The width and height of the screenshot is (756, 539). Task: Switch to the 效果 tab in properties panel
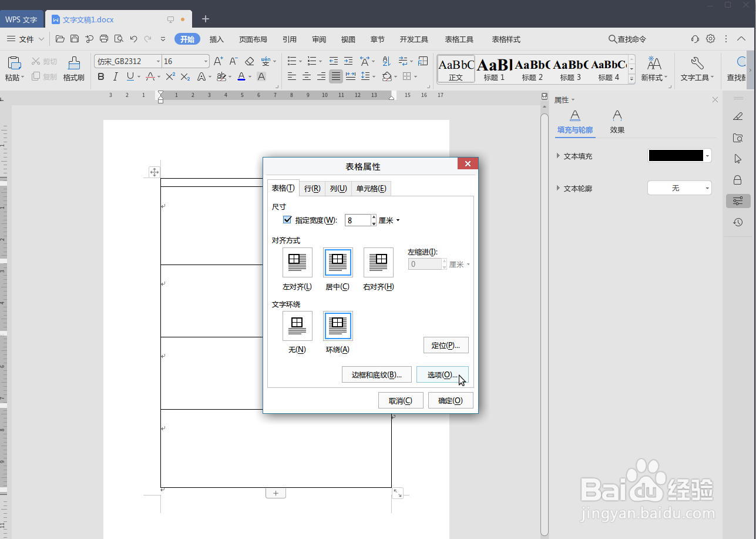pos(617,123)
